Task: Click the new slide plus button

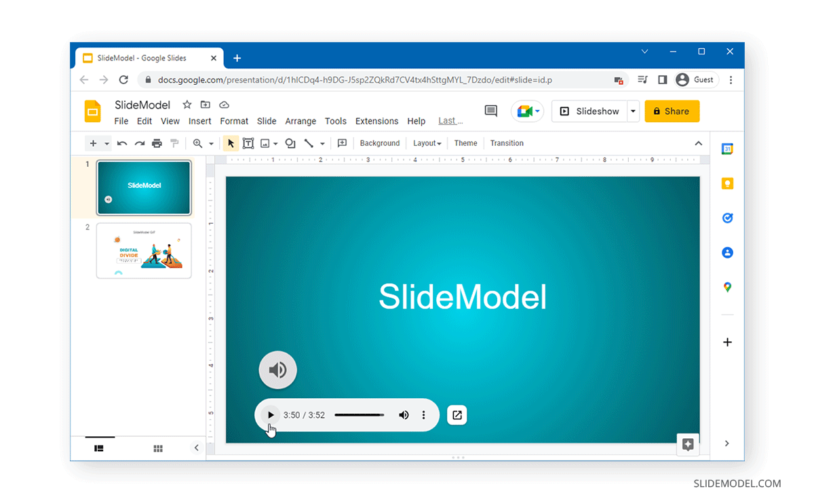Action: pos(94,143)
